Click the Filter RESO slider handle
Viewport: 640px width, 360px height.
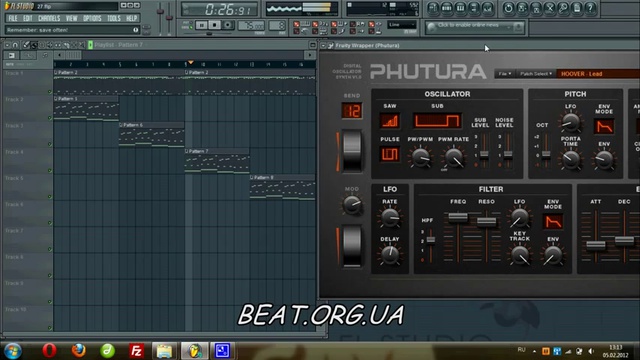[487, 222]
